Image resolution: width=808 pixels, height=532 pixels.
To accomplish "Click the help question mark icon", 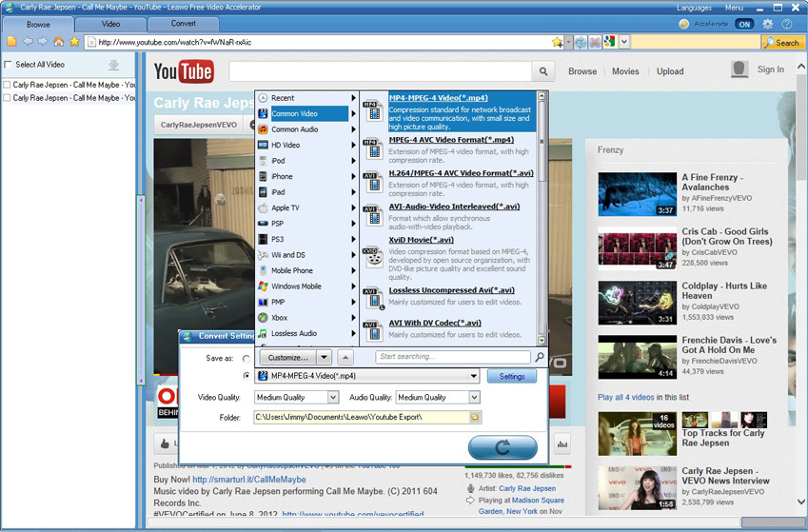I will point(787,24).
